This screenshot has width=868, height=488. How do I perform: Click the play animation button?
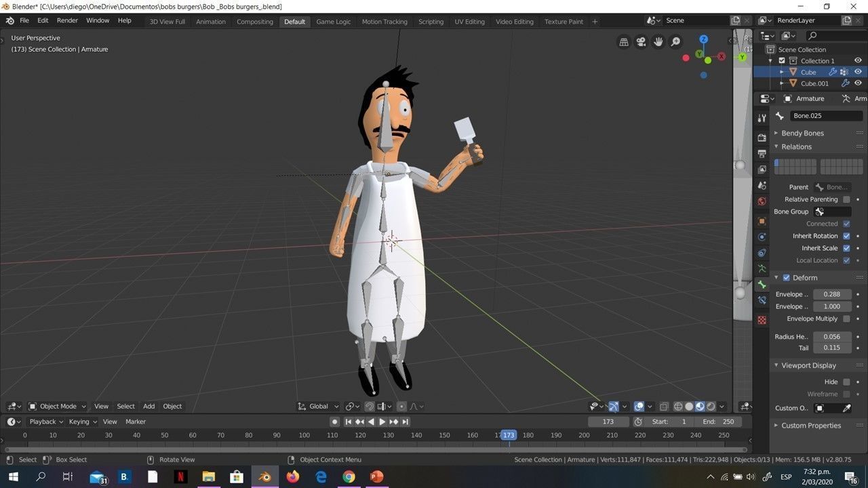(x=382, y=422)
